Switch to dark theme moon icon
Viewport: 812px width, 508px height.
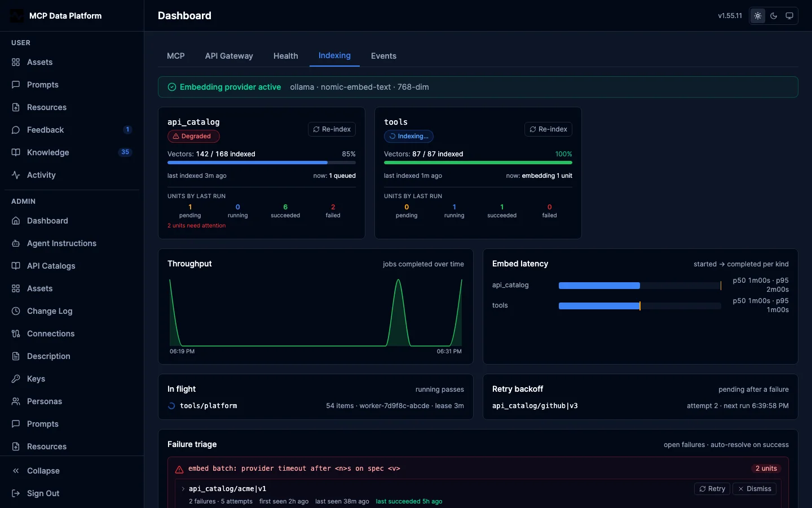[774, 16]
